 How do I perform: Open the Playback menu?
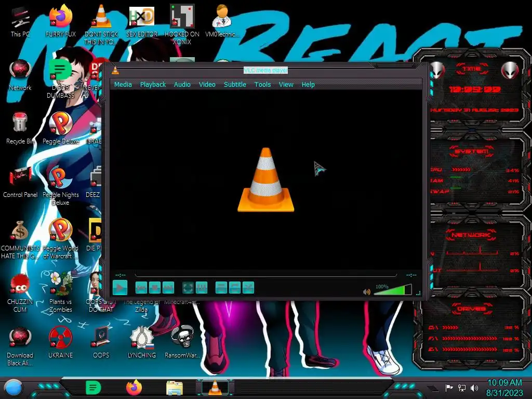click(153, 85)
